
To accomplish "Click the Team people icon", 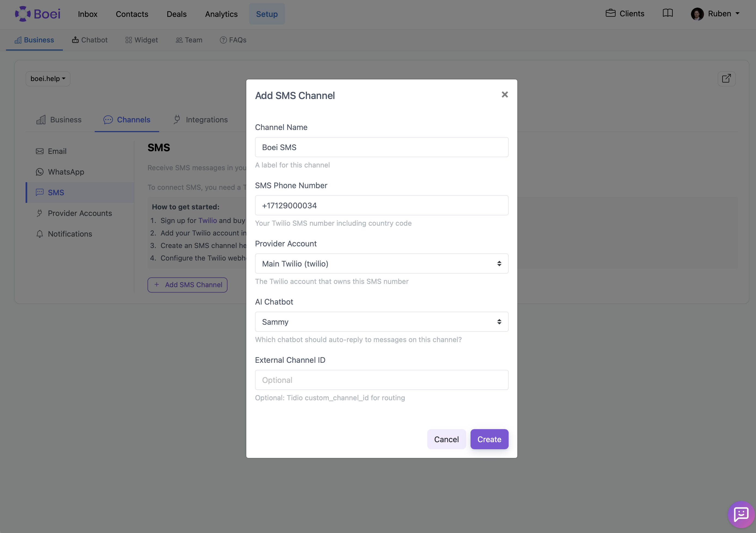I will pos(179,40).
